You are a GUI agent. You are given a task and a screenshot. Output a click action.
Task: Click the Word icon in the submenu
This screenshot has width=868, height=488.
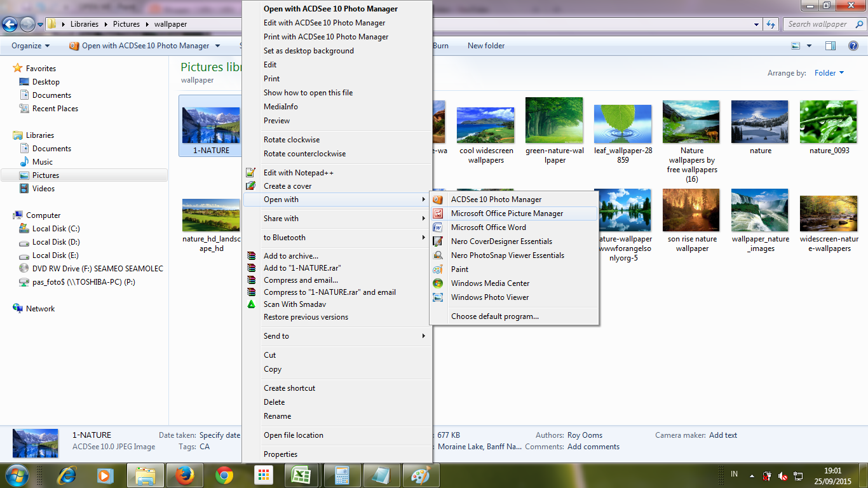(438, 227)
